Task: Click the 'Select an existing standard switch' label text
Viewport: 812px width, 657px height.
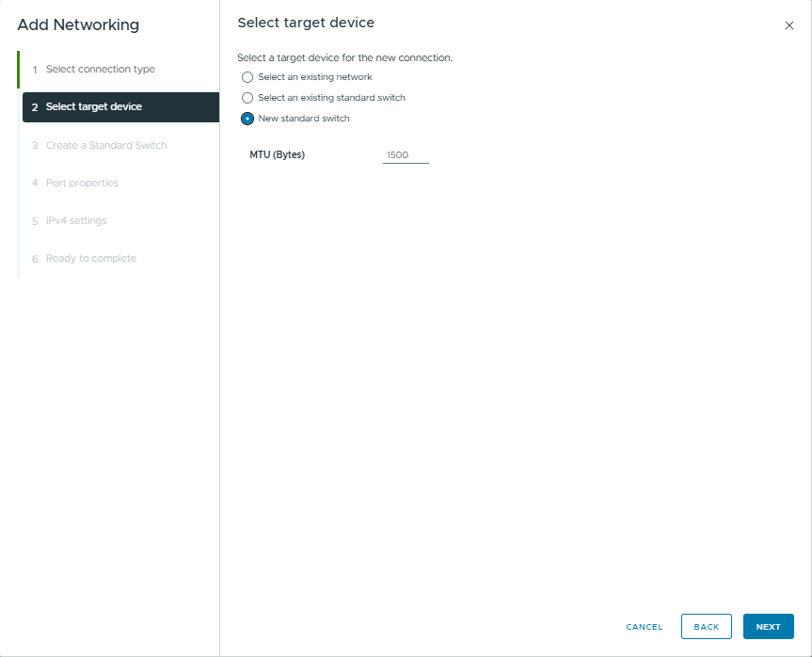Action: point(331,98)
